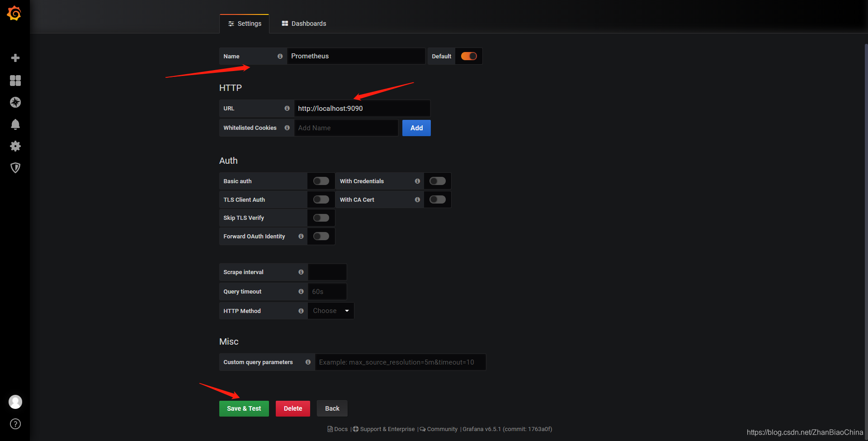
Task: Enable Skip TLS Verify switch
Action: pyautogui.click(x=321, y=218)
